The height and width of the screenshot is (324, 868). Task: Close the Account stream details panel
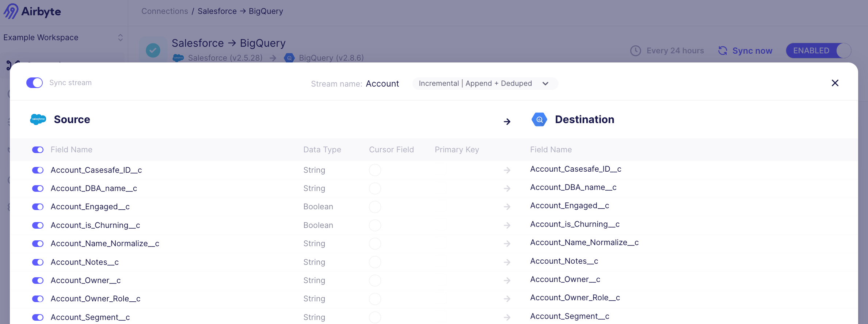835,83
